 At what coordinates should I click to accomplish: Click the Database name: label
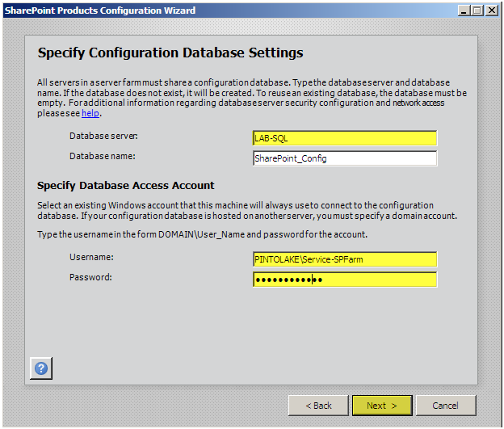click(103, 156)
